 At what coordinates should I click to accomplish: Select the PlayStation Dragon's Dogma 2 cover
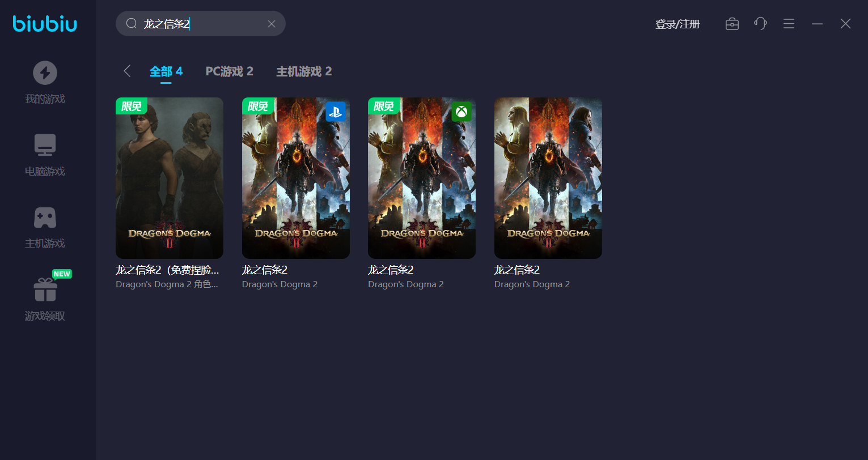point(295,178)
